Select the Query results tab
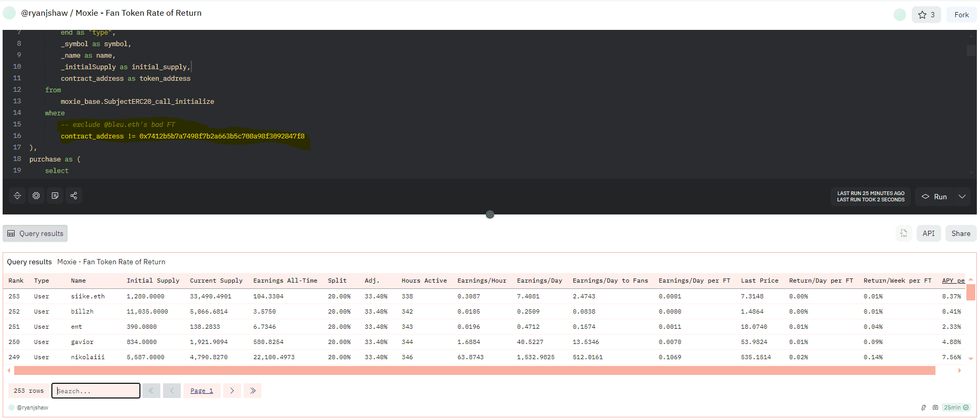The height and width of the screenshot is (420, 980). coord(36,233)
